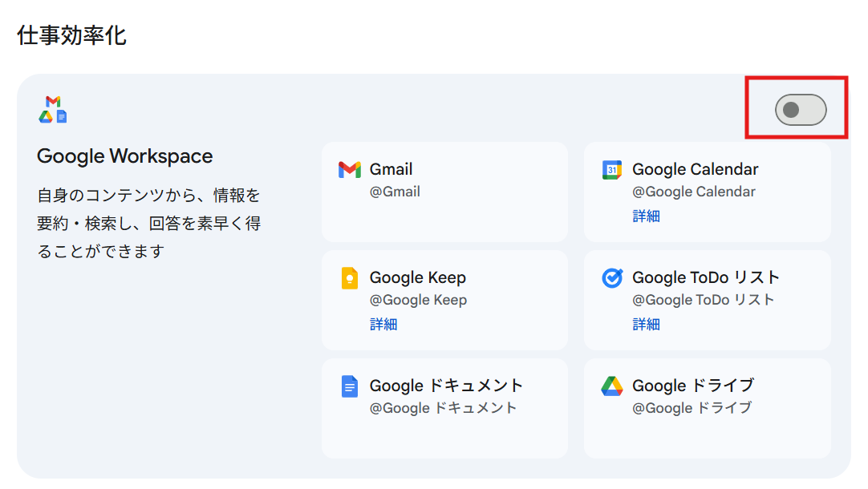Image resolution: width=868 pixels, height=489 pixels.
Task: Click the Gmail envelope icon
Action: pos(349,169)
